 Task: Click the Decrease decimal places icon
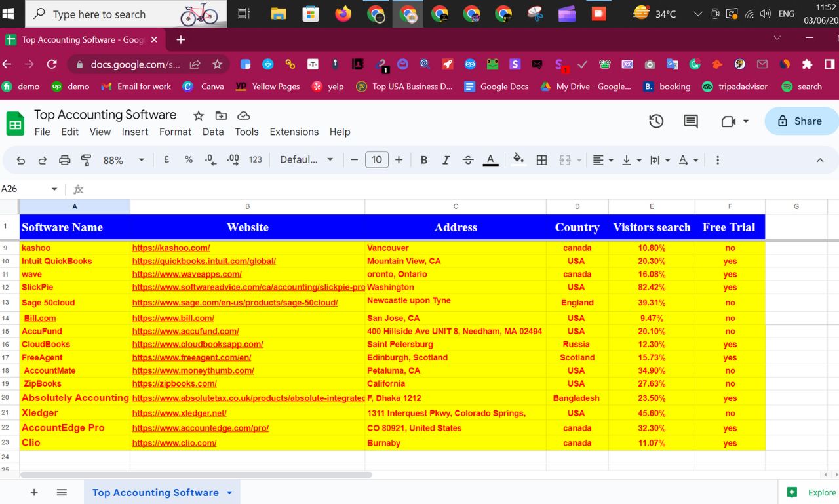tap(210, 159)
